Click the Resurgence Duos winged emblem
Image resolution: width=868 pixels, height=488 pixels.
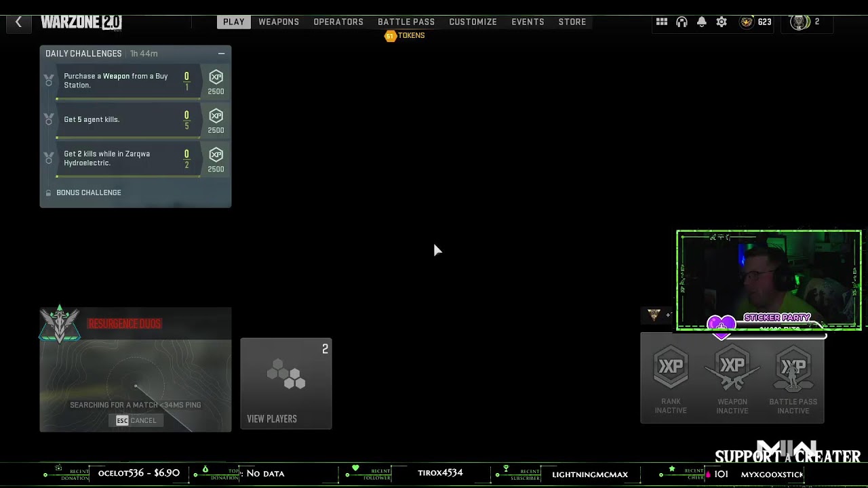[x=60, y=324]
